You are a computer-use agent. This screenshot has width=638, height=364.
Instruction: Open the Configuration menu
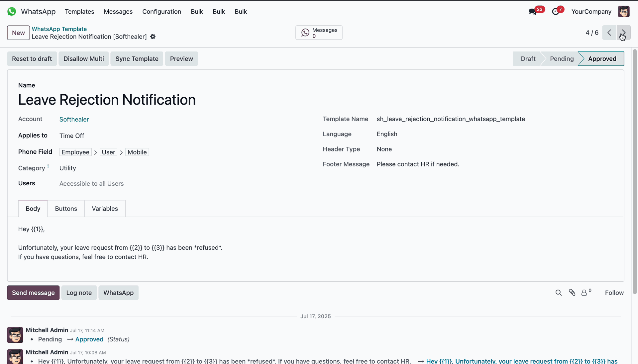point(161,12)
